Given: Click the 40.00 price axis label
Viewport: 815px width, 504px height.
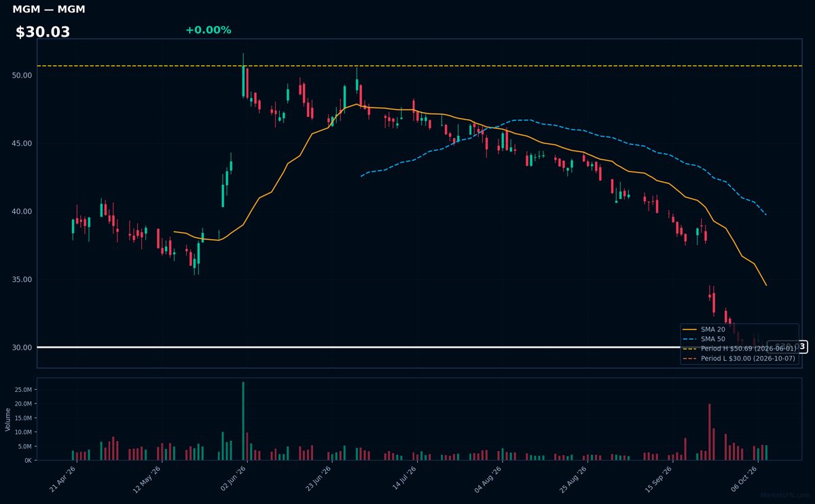Looking at the screenshot, I should click(22, 211).
